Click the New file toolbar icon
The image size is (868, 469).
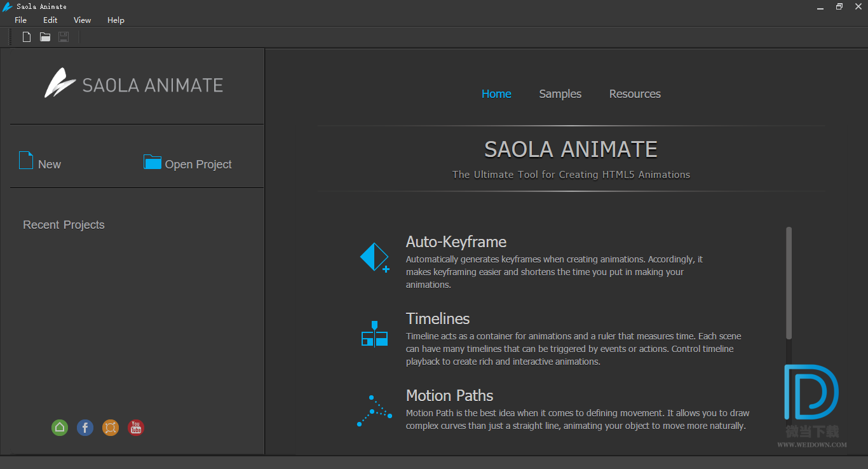27,37
